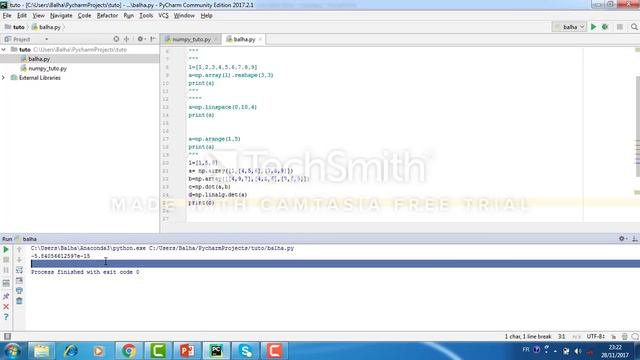The width and height of the screenshot is (640, 360).
Task: Open the File menu
Action: click(7, 16)
